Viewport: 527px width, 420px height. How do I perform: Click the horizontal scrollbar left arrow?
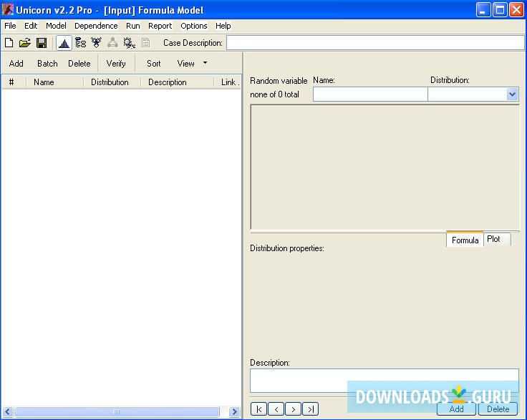pyautogui.click(x=7, y=411)
